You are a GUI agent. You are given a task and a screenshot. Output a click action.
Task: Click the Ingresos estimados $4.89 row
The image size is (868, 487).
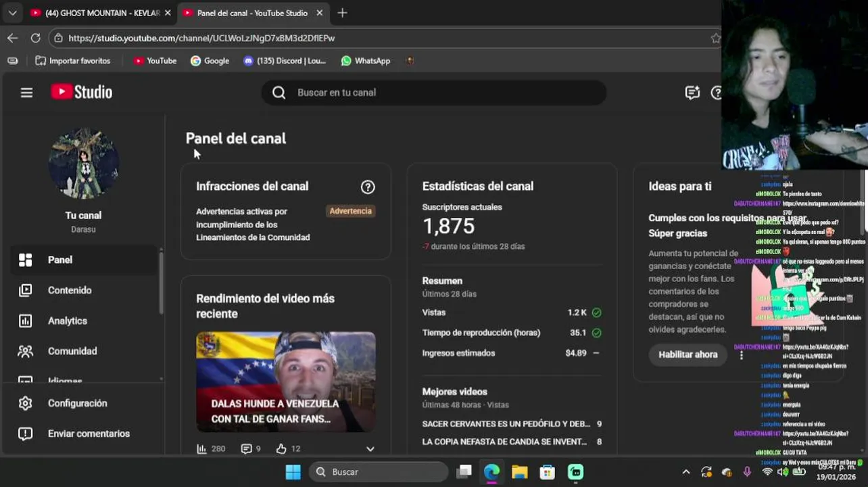(x=512, y=353)
